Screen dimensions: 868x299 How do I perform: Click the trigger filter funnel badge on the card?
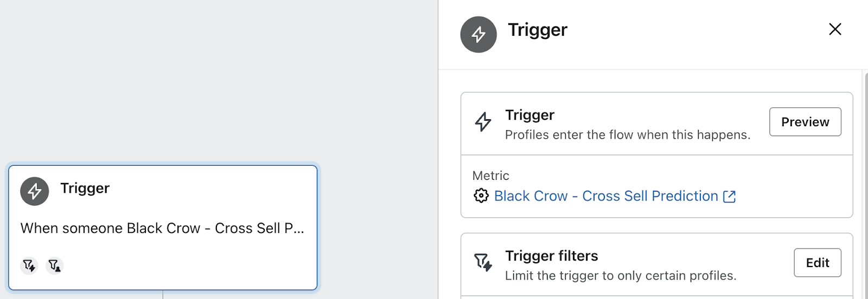(x=29, y=265)
